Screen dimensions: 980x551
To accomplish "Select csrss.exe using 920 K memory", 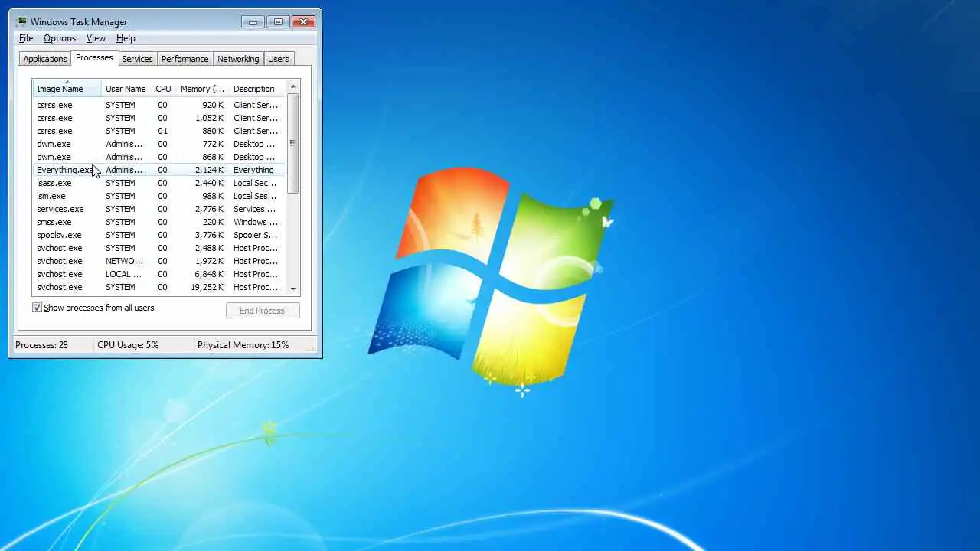I will point(158,105).
